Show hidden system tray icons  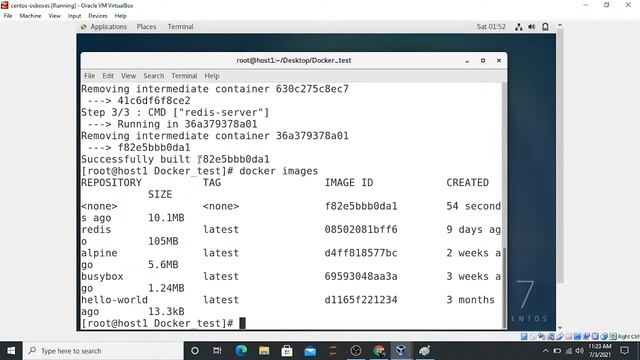[x=546, y=351]
